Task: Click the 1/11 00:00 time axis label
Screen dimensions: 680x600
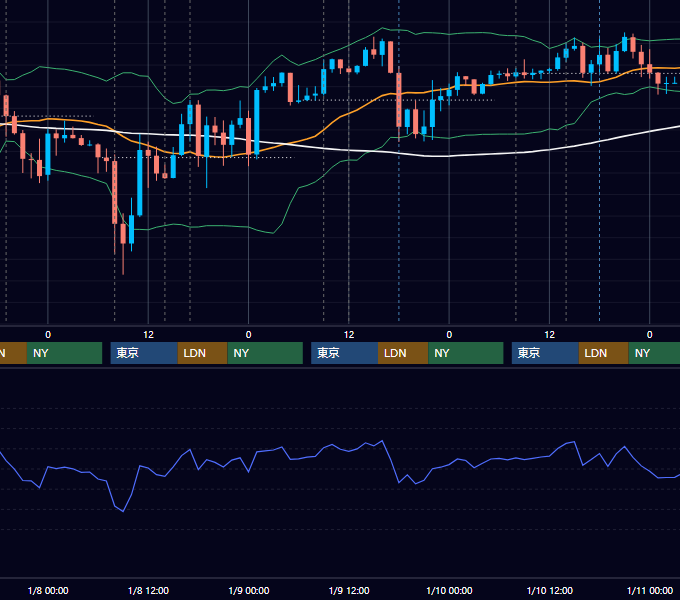Action: point(650,590)
